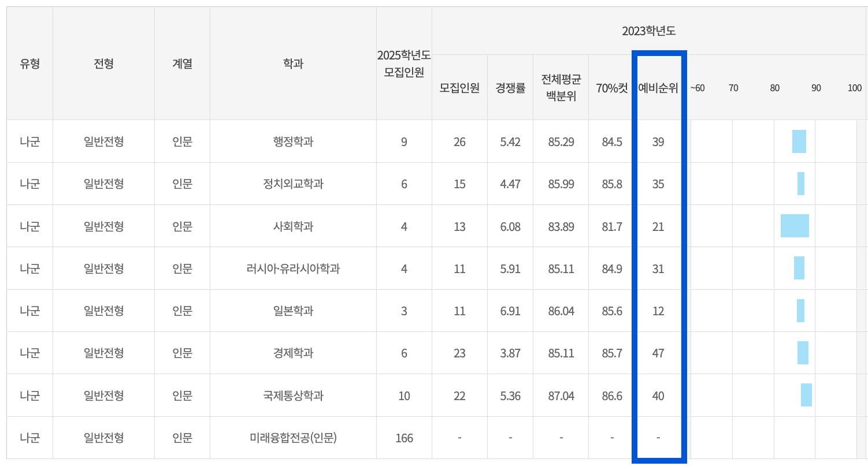Viewport: 868px width, 470px height.
Task: Click the 나군 cell in the first row
Action: coord(28,141)
